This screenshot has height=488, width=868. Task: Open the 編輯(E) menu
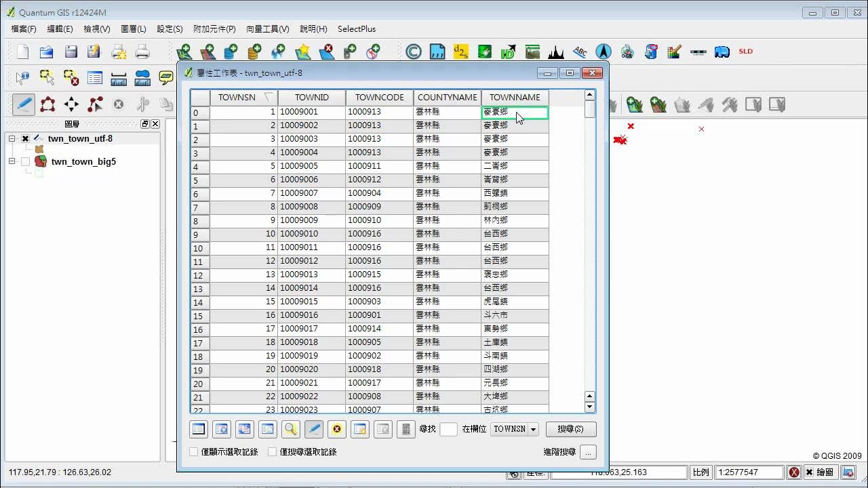[x=60, y=29]
